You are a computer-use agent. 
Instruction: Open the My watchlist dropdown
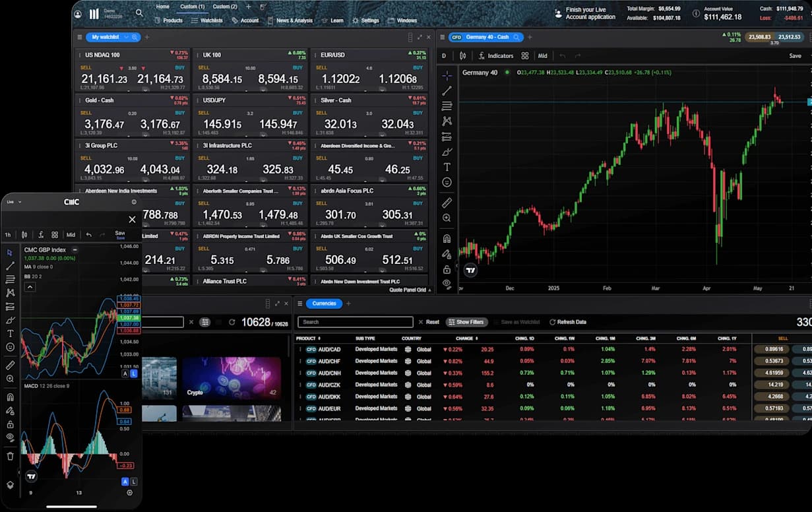pyautogui.click(x=113, y=38)
